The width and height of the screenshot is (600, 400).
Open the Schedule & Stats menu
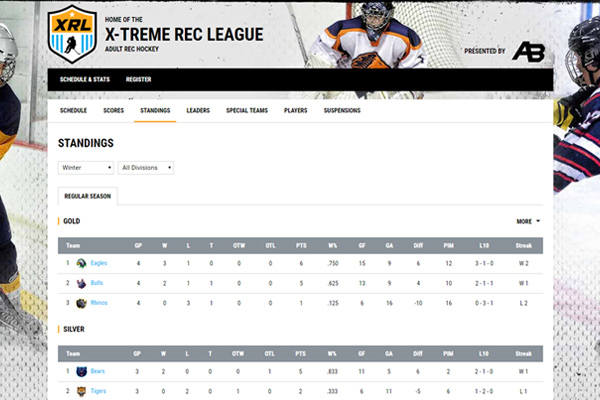tap(84, 79)
